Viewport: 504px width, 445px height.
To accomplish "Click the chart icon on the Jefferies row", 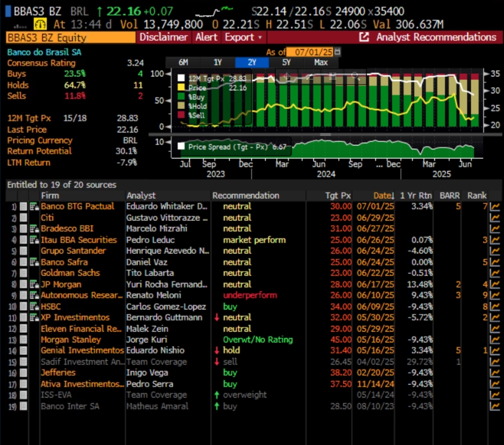I will click(495, 373).
